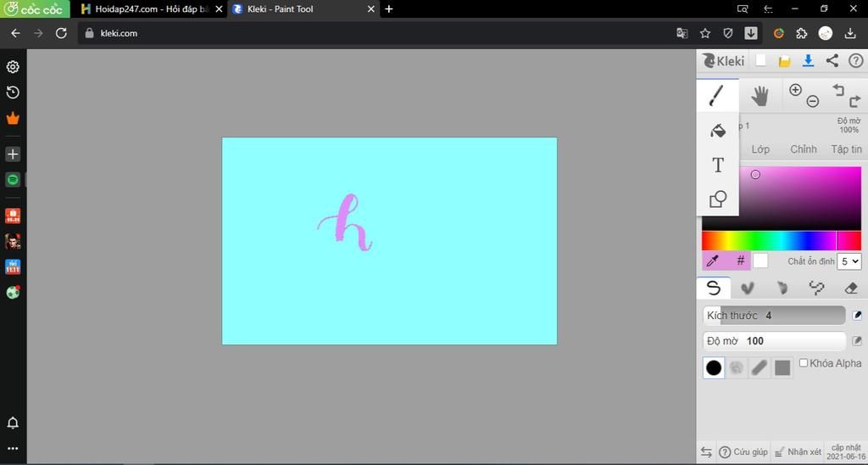Enable the Khóa Alpha checkbox

(804, 363)
